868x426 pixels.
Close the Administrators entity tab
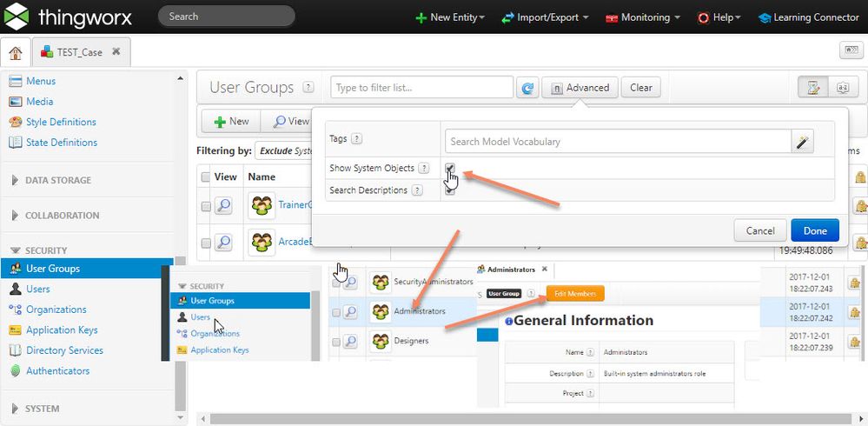(x=544, y=270)
